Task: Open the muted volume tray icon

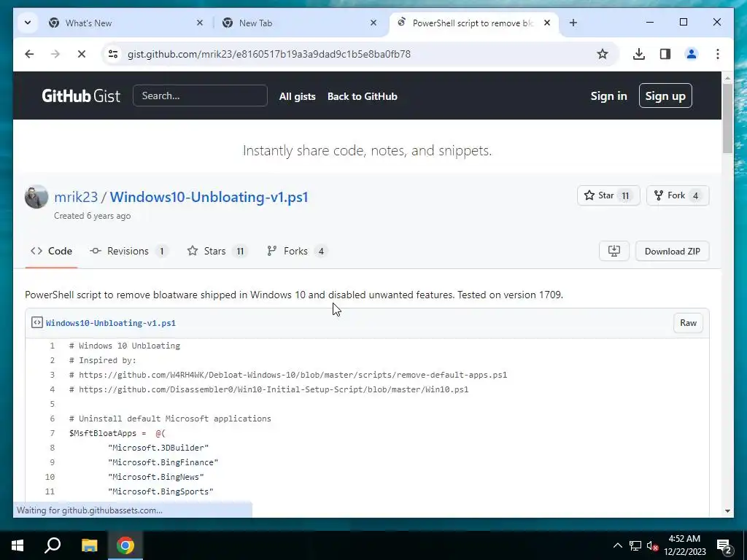Action: pyautogui.click(x=653, y=545)
